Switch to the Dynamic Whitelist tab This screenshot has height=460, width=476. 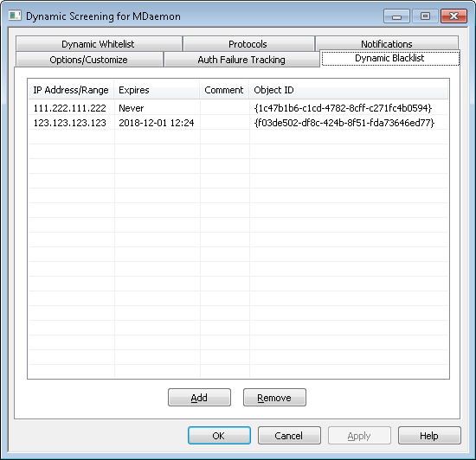(x=99, y=44)
